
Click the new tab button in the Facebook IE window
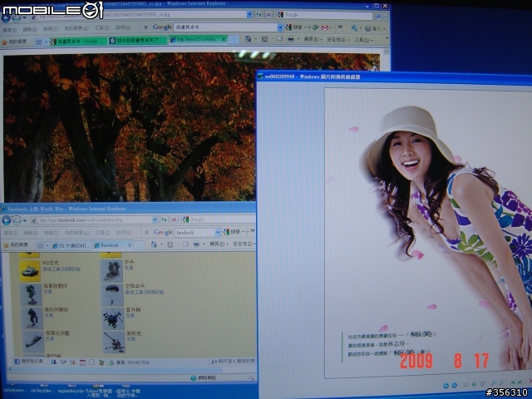tap(140, 245)
